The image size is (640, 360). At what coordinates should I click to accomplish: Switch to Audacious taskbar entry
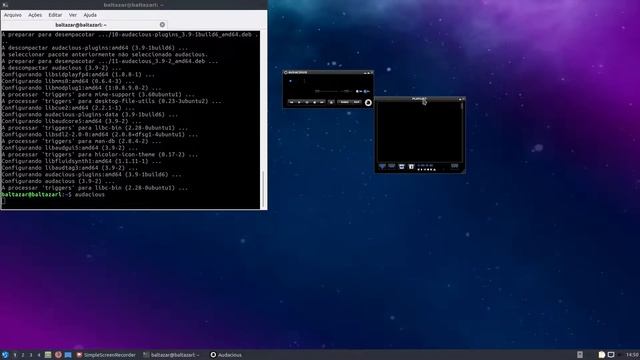pyautogui.click(x=226, y=355)
